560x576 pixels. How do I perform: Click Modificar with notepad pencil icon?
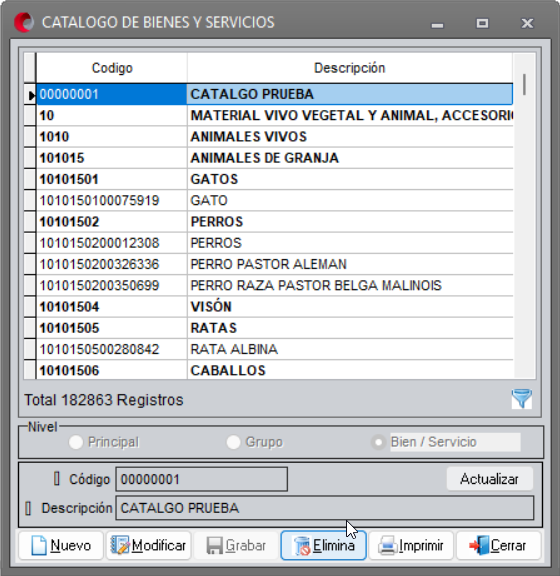pyautogui.click(x=148, y=546)
